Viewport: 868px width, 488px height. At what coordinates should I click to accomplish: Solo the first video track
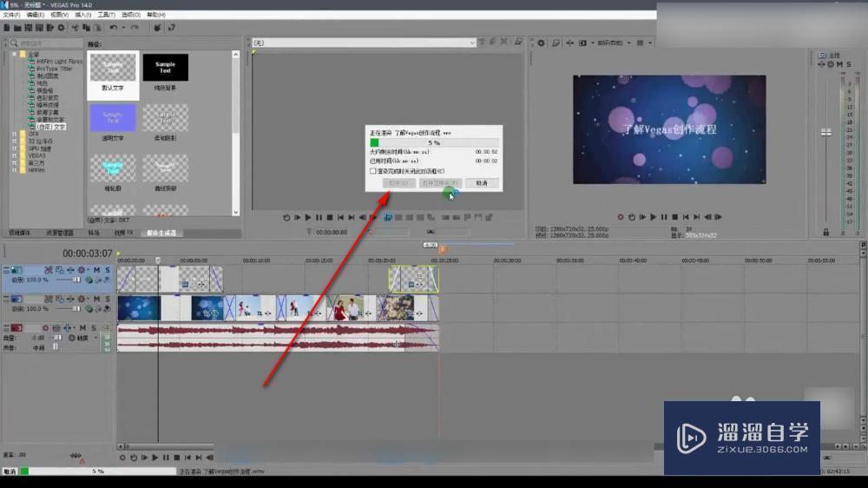[108, 270]
